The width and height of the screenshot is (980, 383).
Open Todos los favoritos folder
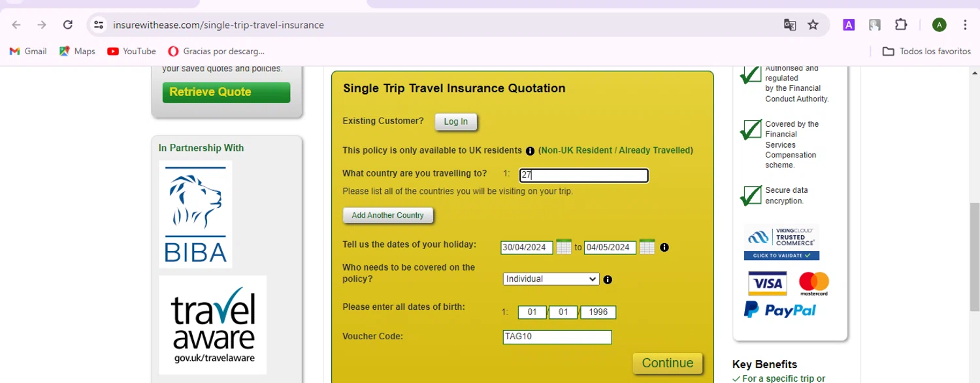pos(926,51)
